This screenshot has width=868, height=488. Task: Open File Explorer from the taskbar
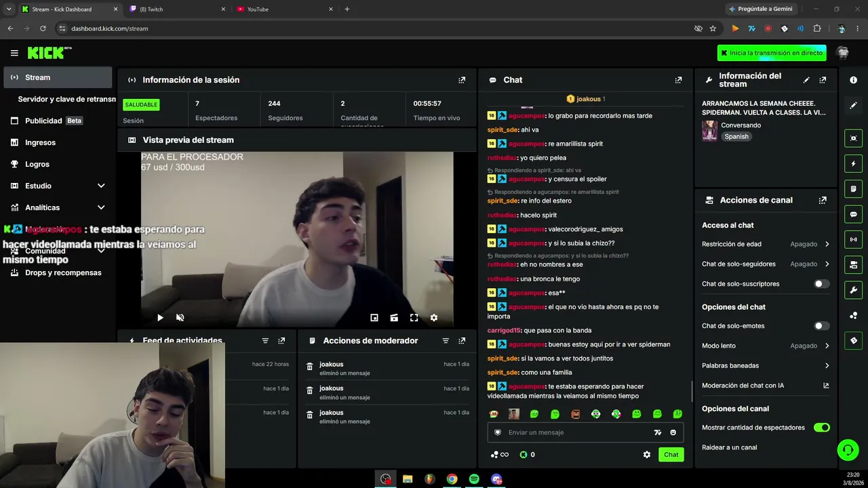point(408,479)
